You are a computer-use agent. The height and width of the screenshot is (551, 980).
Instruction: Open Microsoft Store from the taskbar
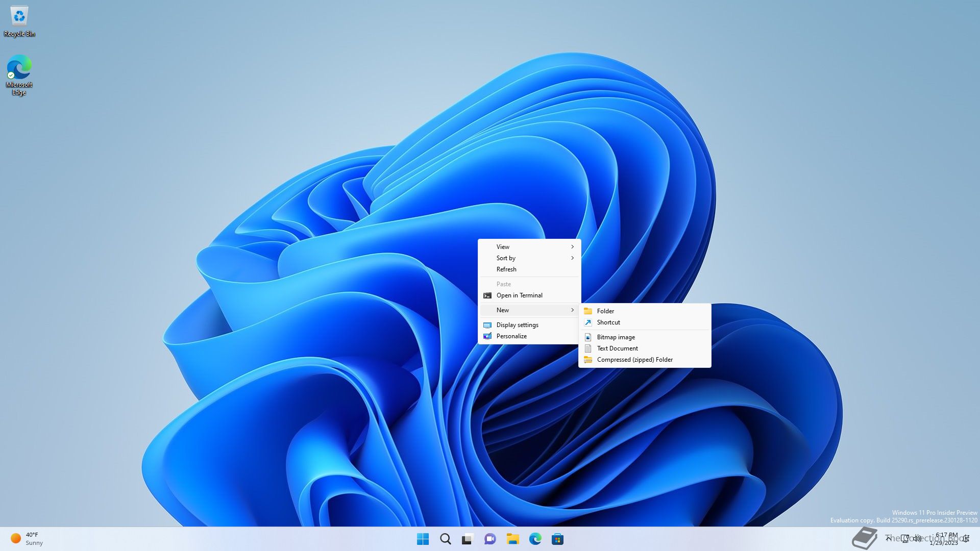pyautogui.click(x=557, y=539)
